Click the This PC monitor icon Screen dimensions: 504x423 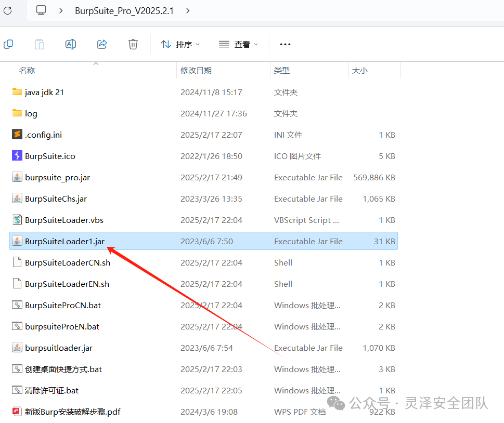(41, 10)
